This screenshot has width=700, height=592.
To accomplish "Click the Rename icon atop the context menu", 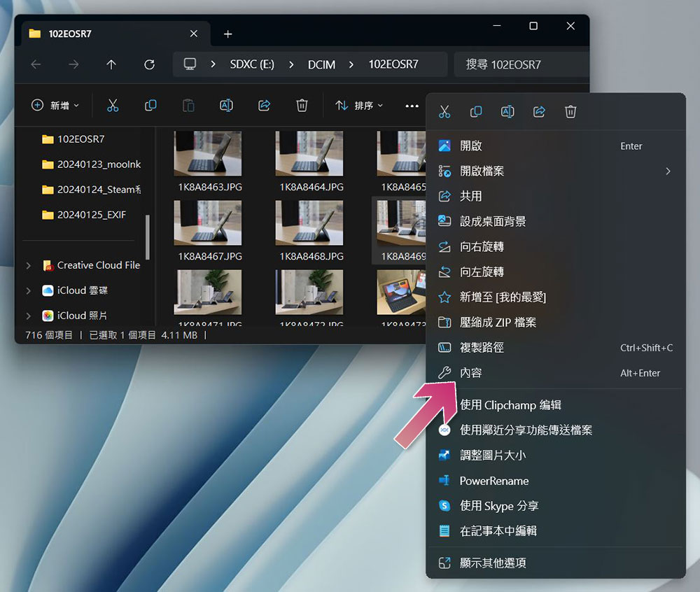I will pyautogui.click(x=507, y=111).
